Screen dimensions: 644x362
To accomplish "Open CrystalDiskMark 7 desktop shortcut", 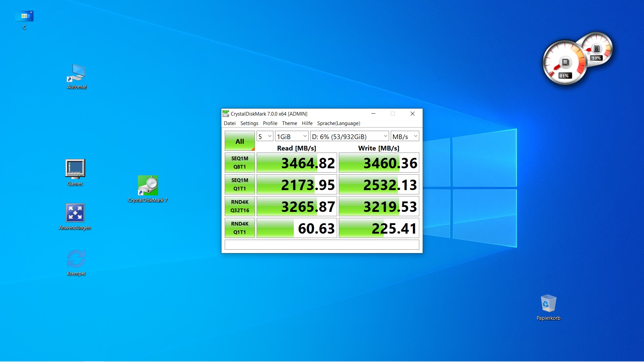I will pyautogui.click(x=148, y=186).
